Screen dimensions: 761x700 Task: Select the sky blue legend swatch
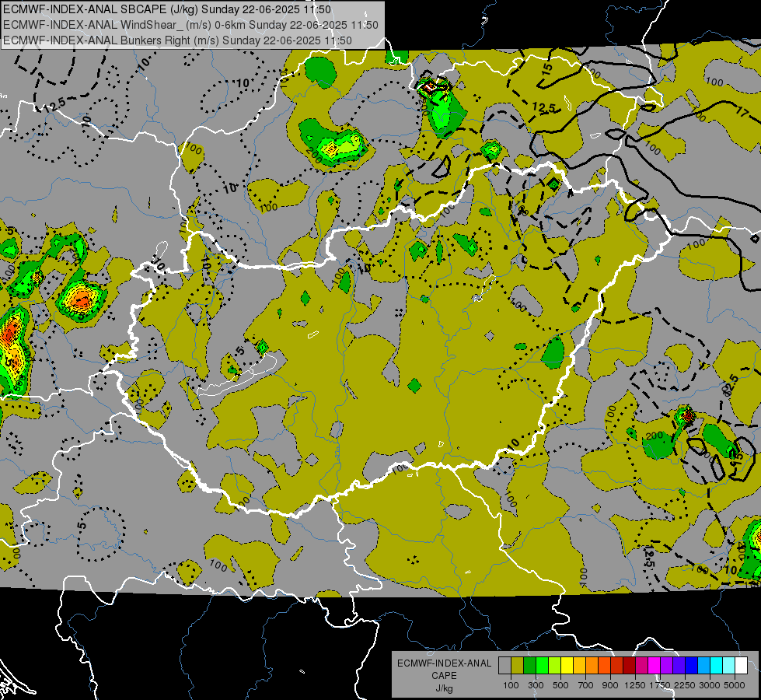704,666
